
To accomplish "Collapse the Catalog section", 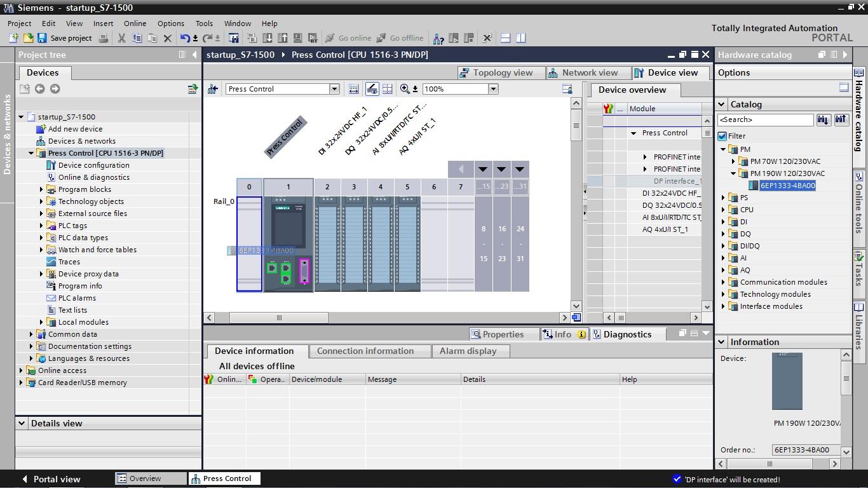I will pos(722,104).
